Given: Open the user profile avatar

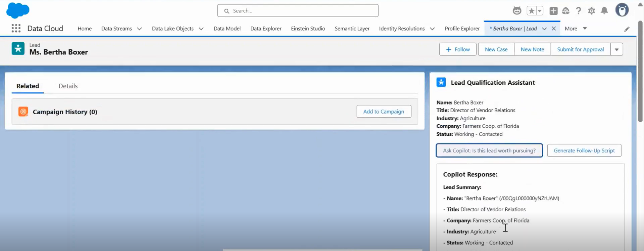Looking at the screenshot, I should click(622, 10).
